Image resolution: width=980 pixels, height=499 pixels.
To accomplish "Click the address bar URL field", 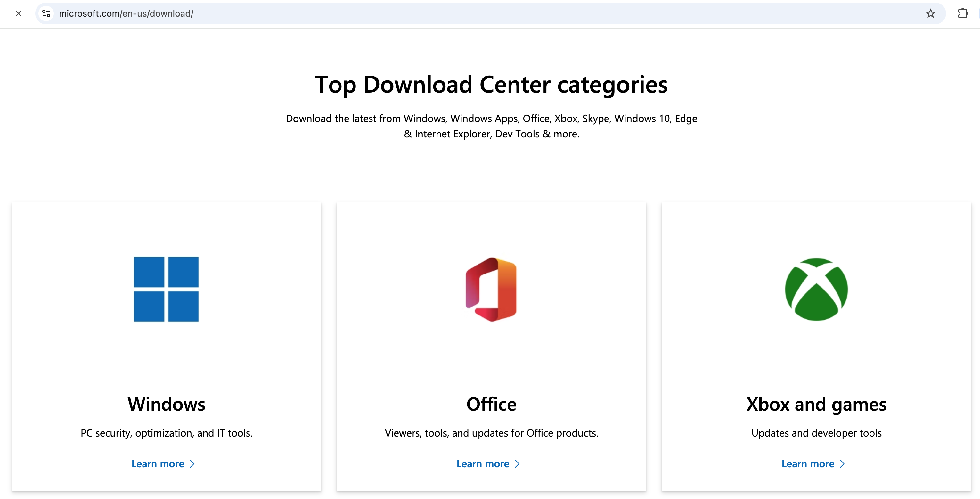I will coord(490,14).
